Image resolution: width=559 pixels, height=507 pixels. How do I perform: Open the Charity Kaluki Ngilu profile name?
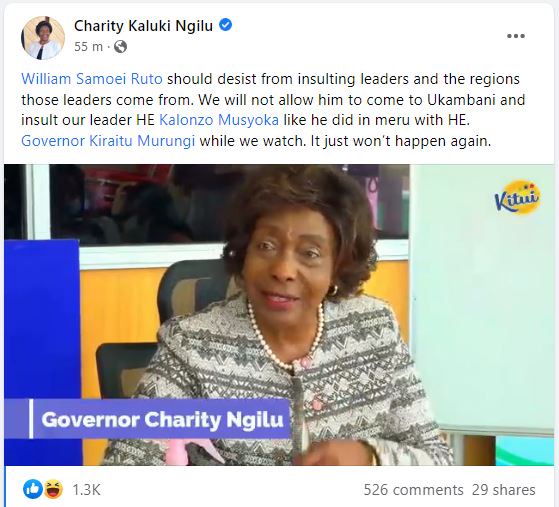[x=143, y=26]
